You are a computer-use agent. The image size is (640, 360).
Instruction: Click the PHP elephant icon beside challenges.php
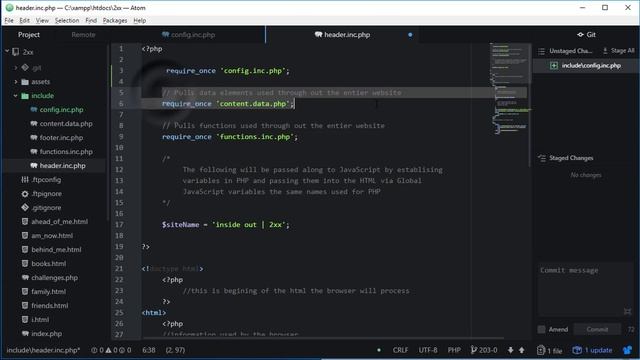(25, 278)
